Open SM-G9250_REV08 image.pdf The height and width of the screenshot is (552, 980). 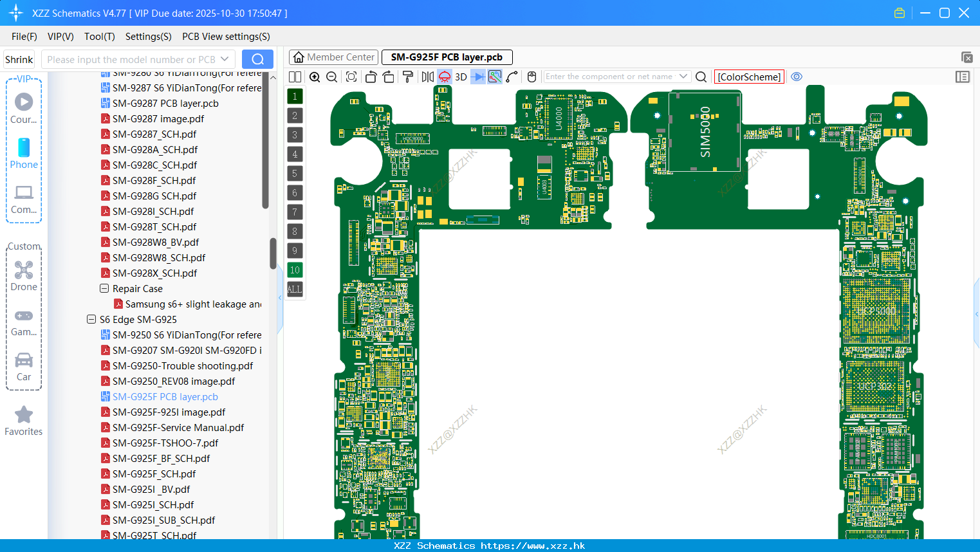[x=174, y=382]
